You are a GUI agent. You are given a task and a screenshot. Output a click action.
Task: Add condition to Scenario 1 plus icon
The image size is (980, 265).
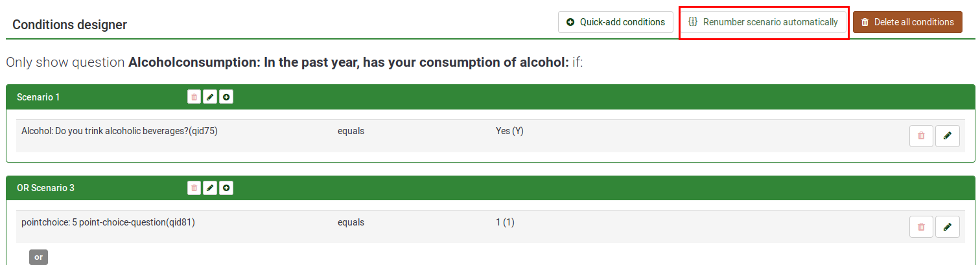click(226, 97)
